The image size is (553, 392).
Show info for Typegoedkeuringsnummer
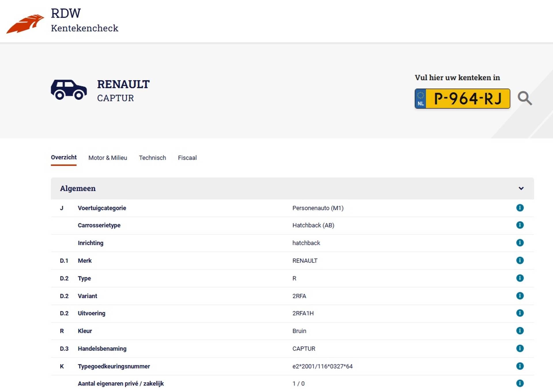point(520,366)
